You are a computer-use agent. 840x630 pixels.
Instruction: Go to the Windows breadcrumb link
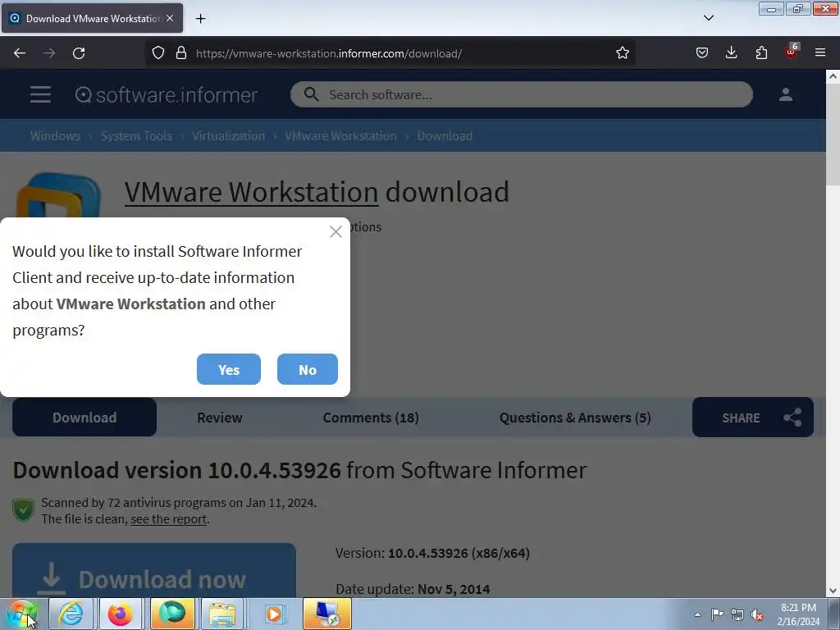[x=55, y=136]
